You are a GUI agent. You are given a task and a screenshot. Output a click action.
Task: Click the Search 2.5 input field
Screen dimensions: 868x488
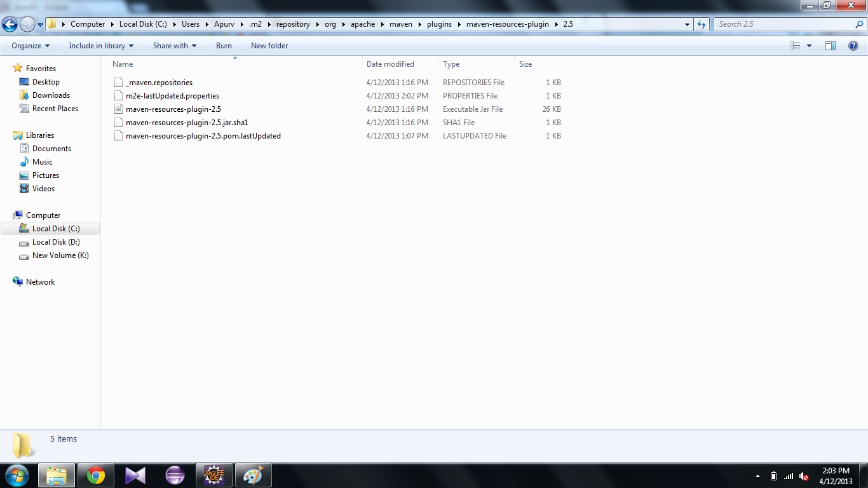coord(785,24)
